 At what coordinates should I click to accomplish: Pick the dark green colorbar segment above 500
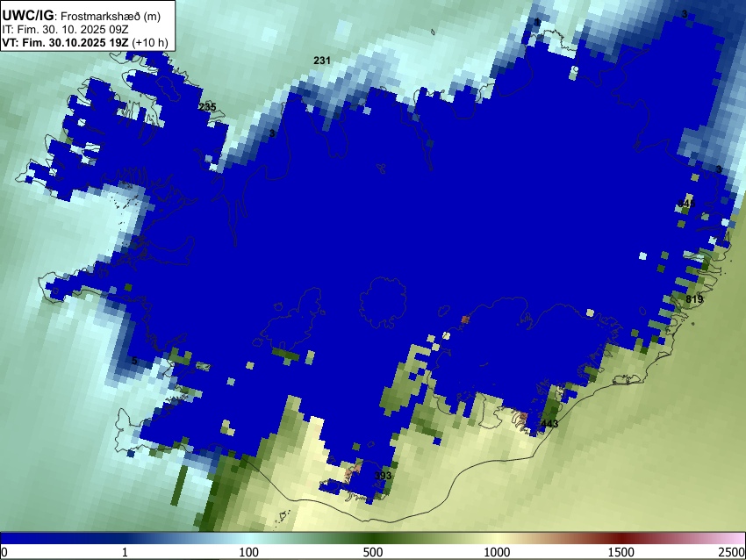coord(373,538)
